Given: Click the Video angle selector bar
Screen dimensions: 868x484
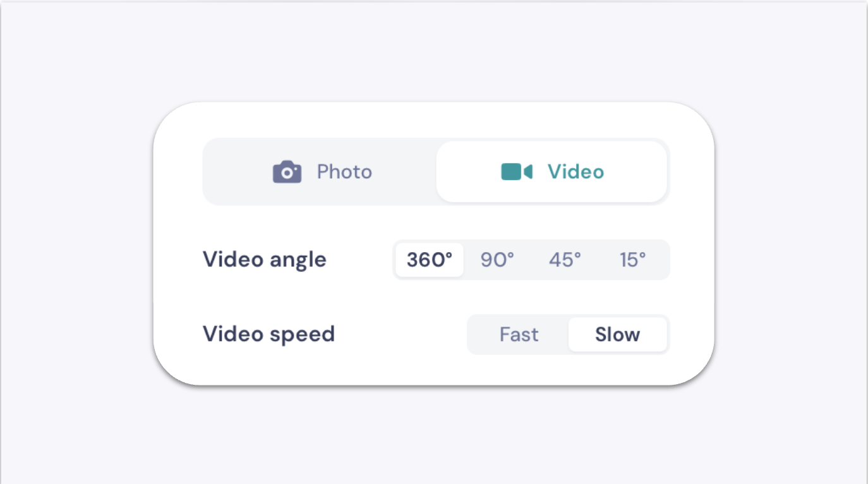Looking at the screenshot, I should [x=531, y=260].
